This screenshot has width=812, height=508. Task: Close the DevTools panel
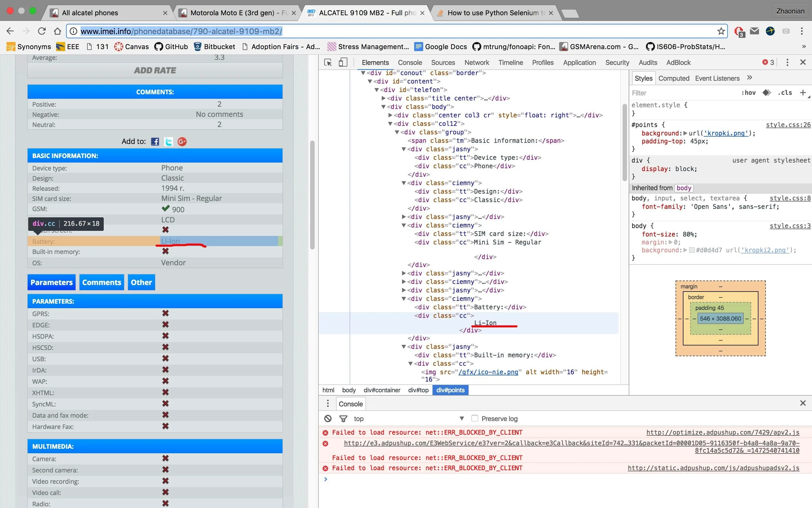tap(803, 62)
